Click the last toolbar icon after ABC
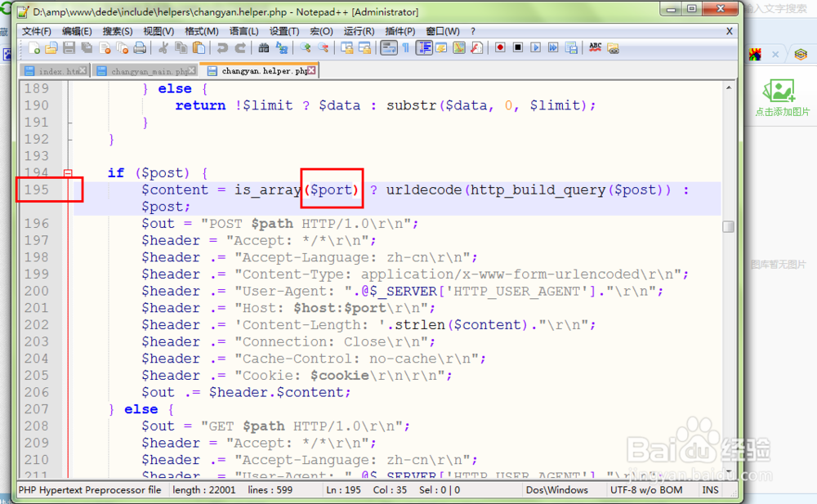 coord(614,48)
